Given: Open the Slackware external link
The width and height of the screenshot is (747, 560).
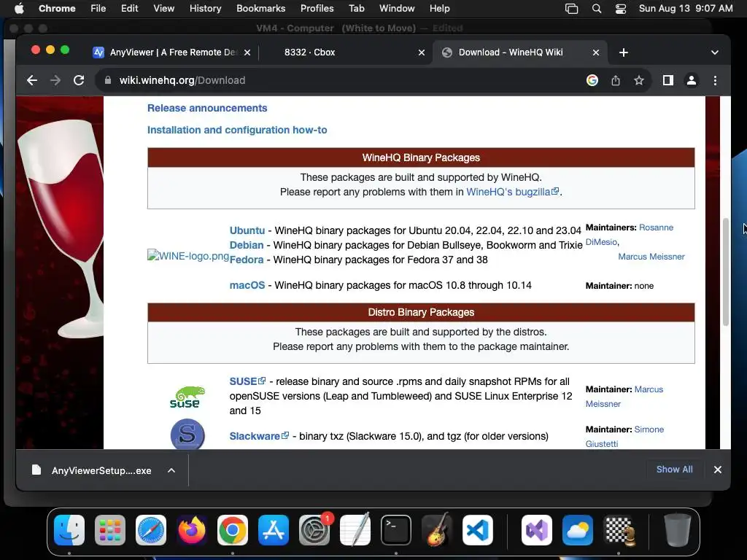Looking at the screenshot, I should (x=259, y=436).
